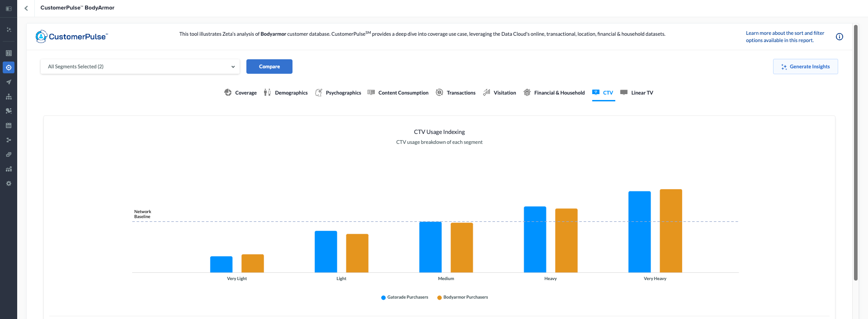Toggle the sidebar panel icon at top
Viewport: 868px width, 319px height.
pyautogui.click(x=9, y=9)
